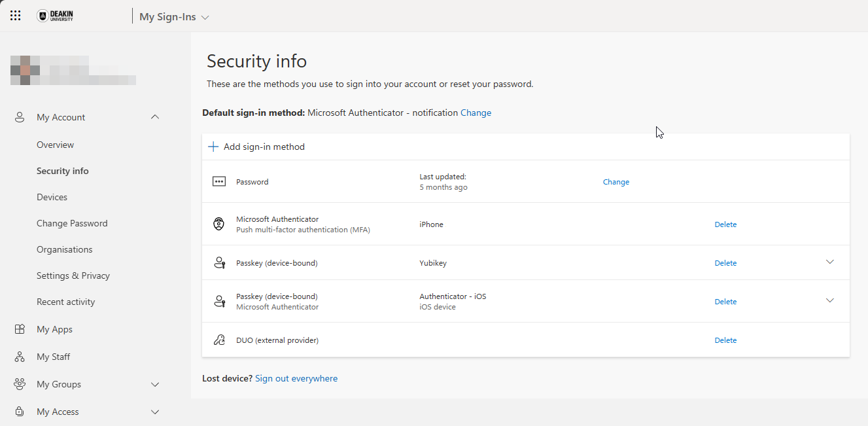This screenshot has height=426, width=868.
Task: Click the Authenticator iOS passkey icon
Action: (x=219, y=302)
